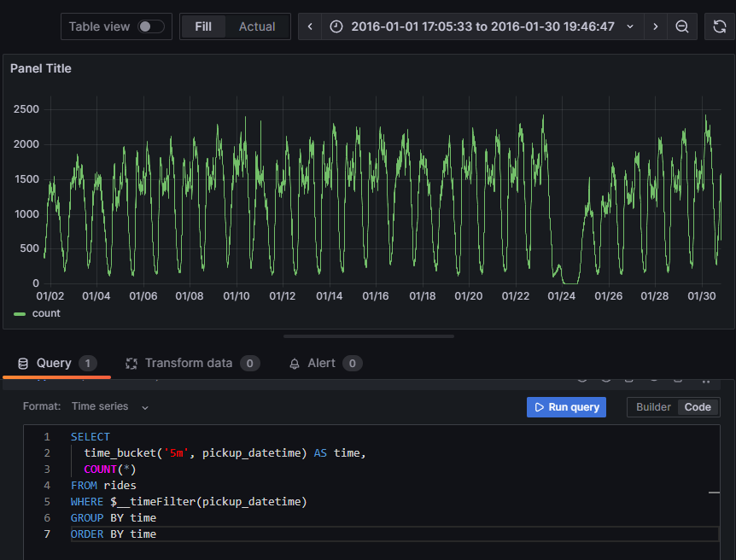The height and width of the screenshot is (560, 736).
Task: Click the zoom out time range icon
Action: 682,26
